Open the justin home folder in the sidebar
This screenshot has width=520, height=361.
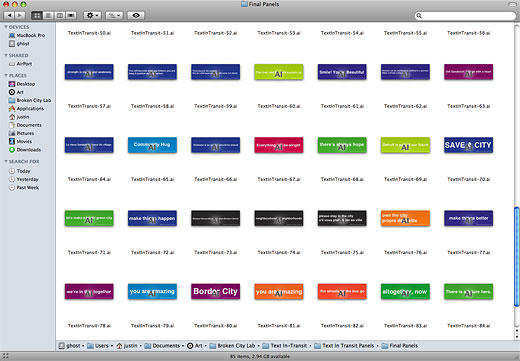(x=19, y=117)
